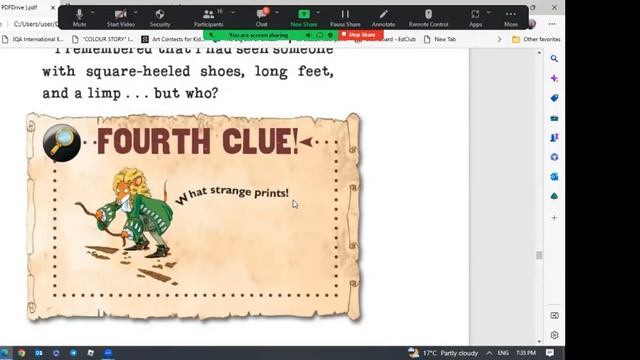Open the Security shield menu
Viewport: 640px width, 360px height.
(160, 18)
